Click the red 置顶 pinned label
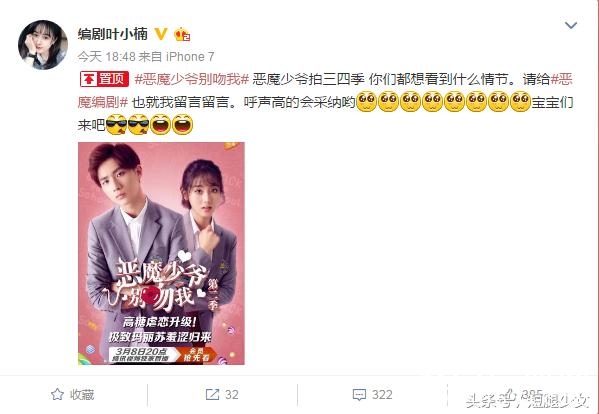The height and width of the screenshot is (414, 599). [x=104, y=79]
